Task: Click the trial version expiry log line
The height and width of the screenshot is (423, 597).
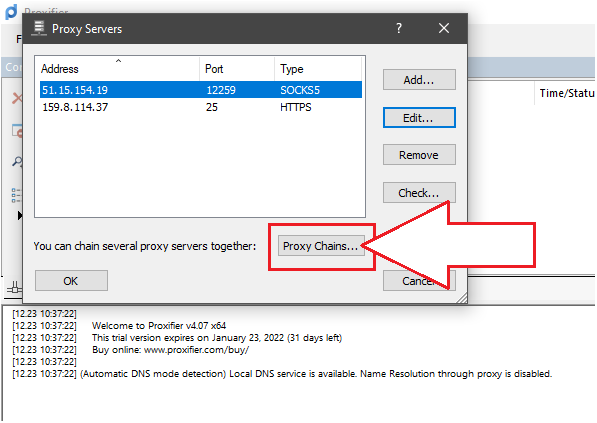Action: pos(217,337)
